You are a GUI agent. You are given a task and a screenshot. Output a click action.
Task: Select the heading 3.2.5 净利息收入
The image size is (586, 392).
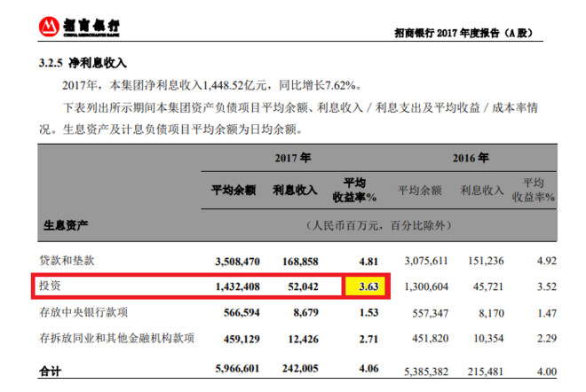(83, 63)
